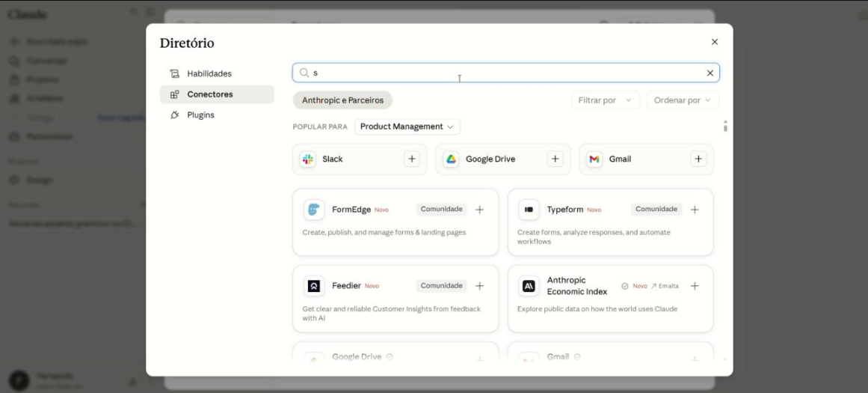
Task: Click Typeform description about automating workflows
Action: point(594,237)
